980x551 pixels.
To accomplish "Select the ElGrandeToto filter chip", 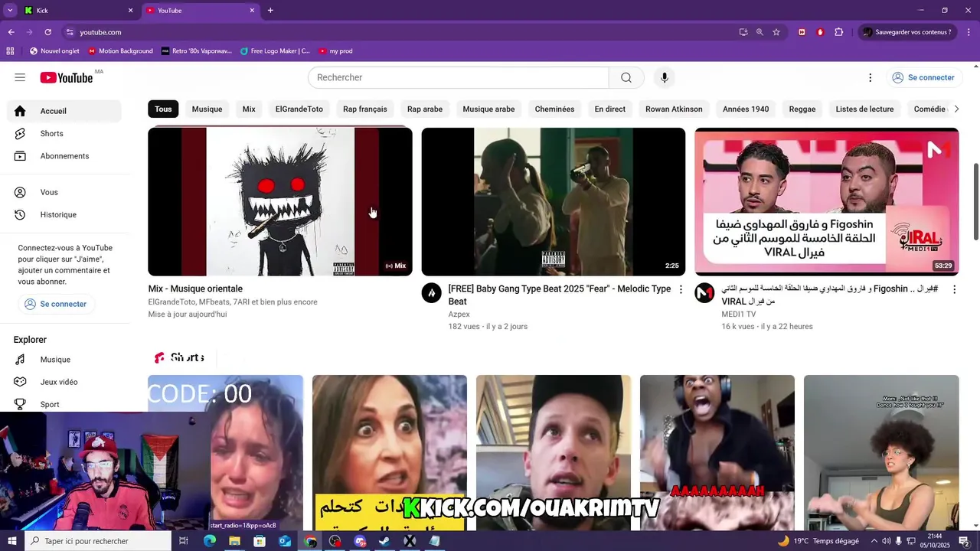I will 299,109.
